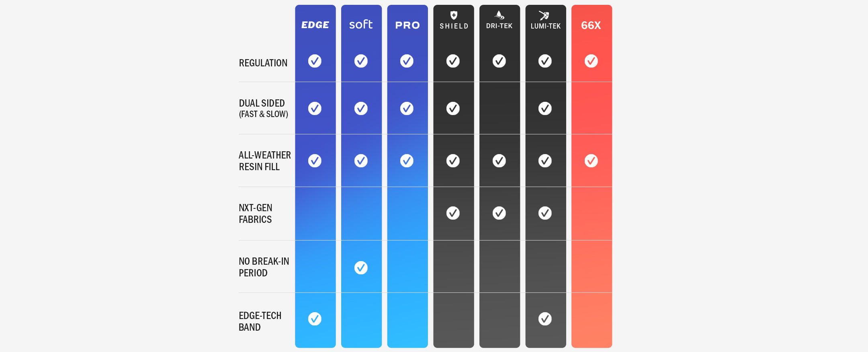Click the PRO logo header
The height and width of the screenshot is (352, 868).
[x=407, y=25]
